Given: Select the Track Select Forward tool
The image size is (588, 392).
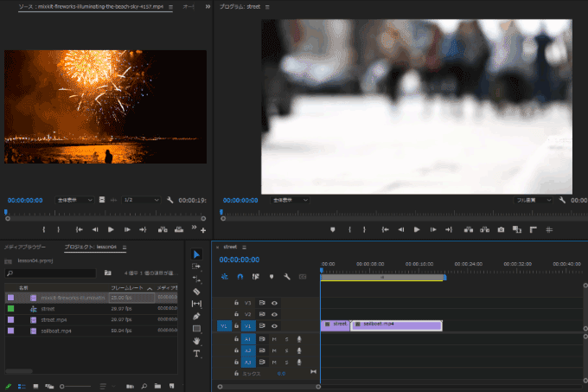Looking at the screenshot, I should pyautogui.click(x=196, y=267).
